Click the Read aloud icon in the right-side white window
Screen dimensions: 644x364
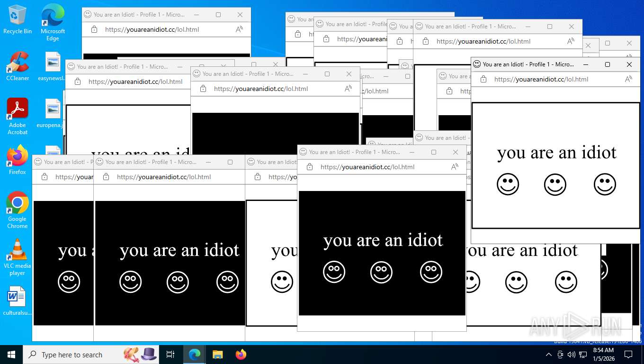(x=628, y=79)
